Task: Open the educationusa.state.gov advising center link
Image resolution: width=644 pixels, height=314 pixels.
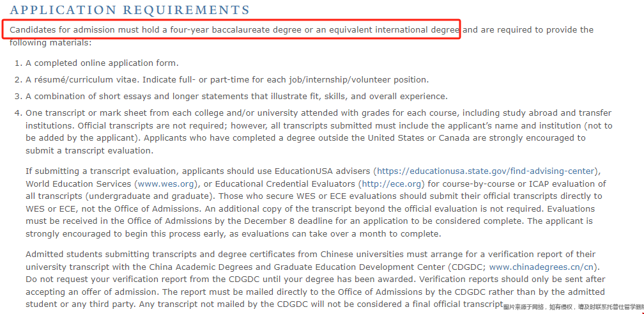Action: (486, 171)
